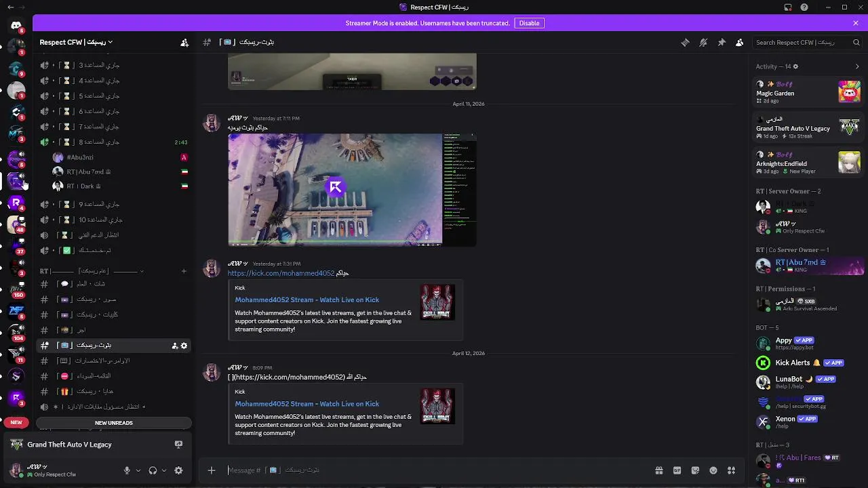This screenshot has width=868, height=488.
Task: Open the 8:09 PM Kick embed thumbnail
Action: pyautogui.click(x=437, y=406)
